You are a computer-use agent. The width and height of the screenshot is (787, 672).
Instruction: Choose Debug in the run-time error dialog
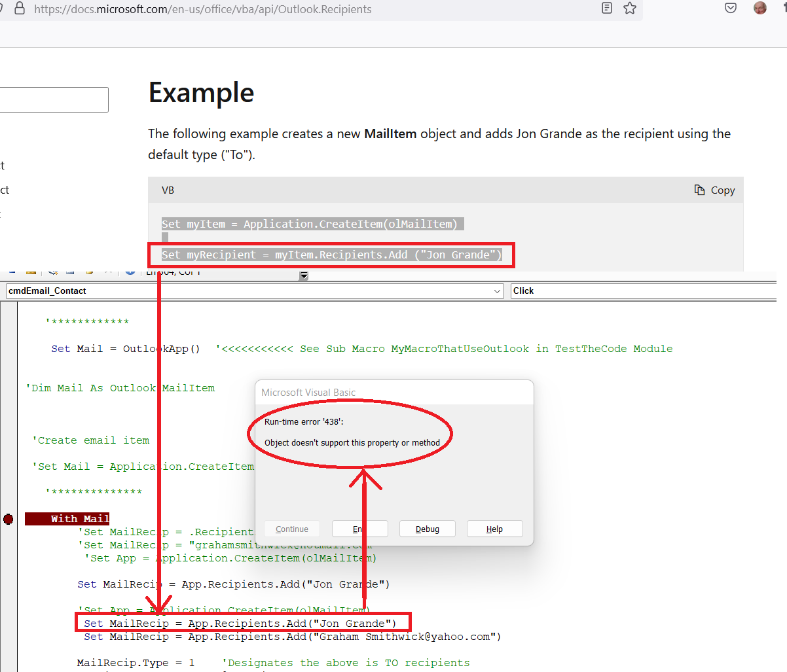(428, 529)
